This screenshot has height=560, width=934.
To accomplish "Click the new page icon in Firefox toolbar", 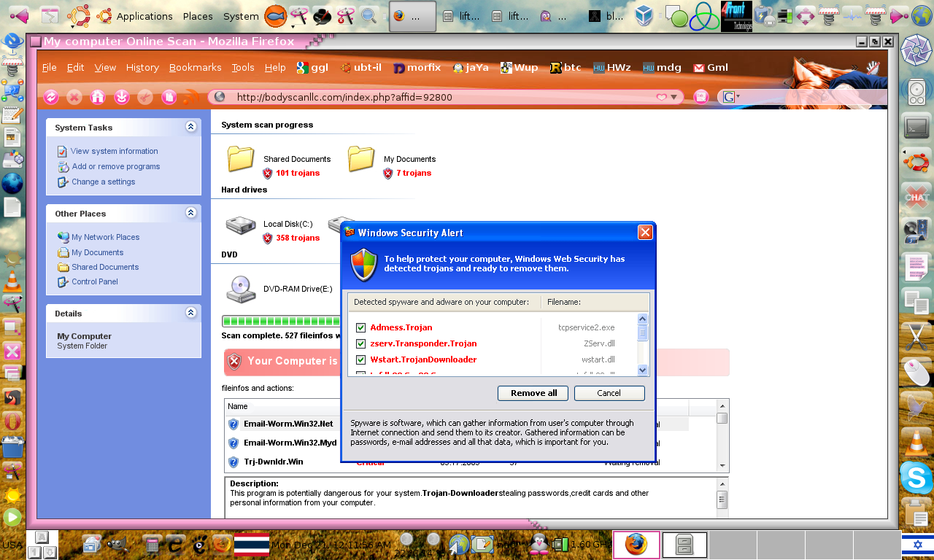I will (169, 97).
